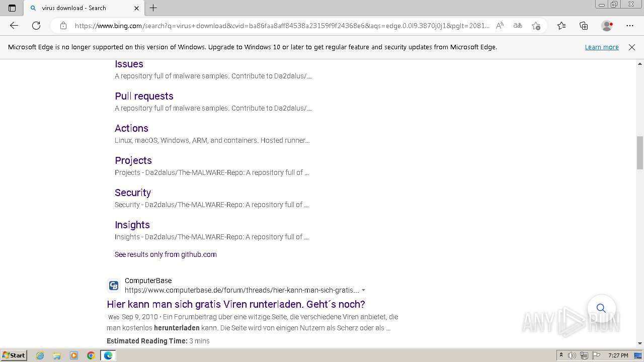Click Estimated Reading Time: 3 mins text

[x=158, y=341]
